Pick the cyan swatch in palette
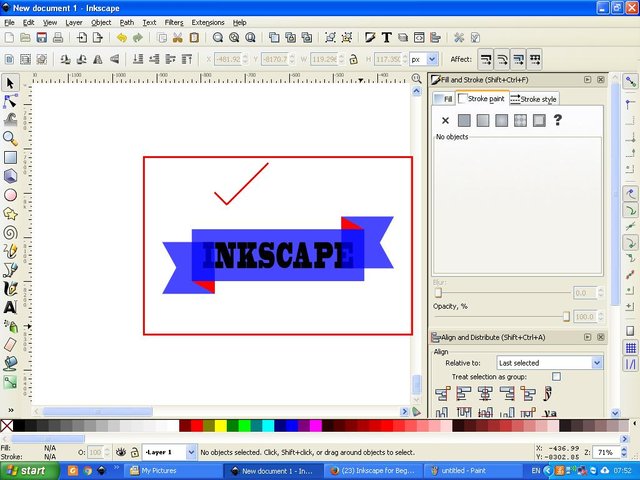The height and width of the screenshot is (480, 640). [268, 426]
